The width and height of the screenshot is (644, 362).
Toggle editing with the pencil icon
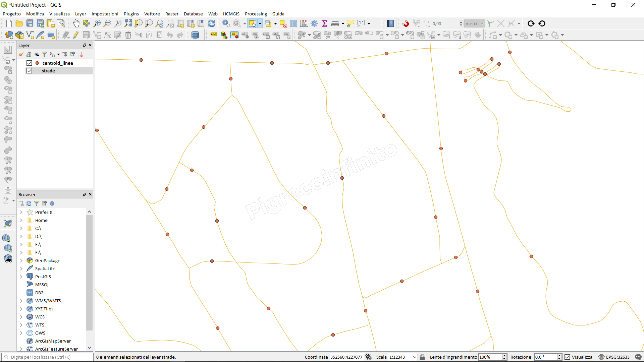point(76,35)
